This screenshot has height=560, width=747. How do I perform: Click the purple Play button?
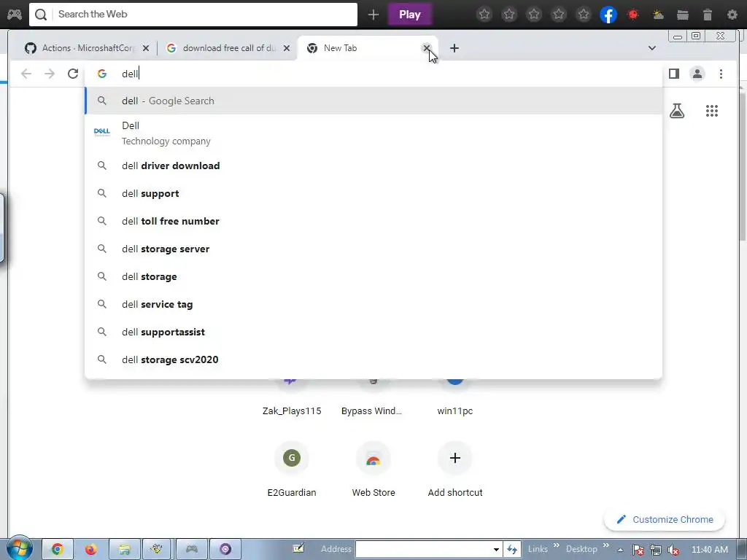410,15
